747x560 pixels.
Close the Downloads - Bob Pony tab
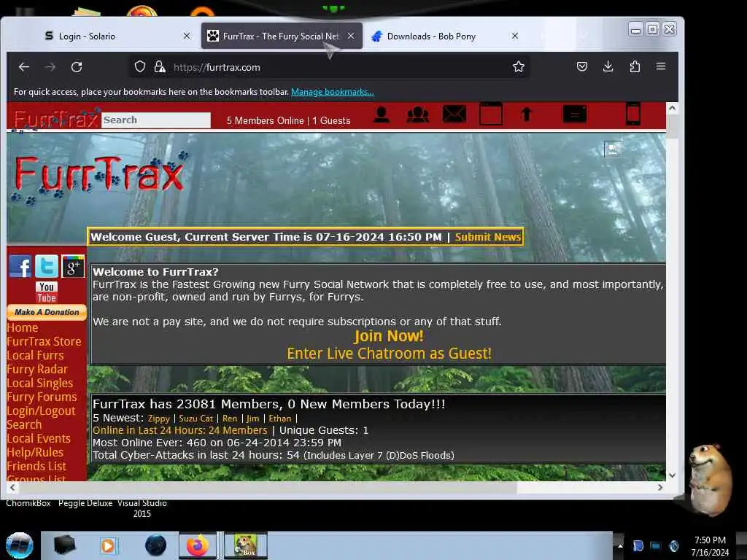[515, 36]
